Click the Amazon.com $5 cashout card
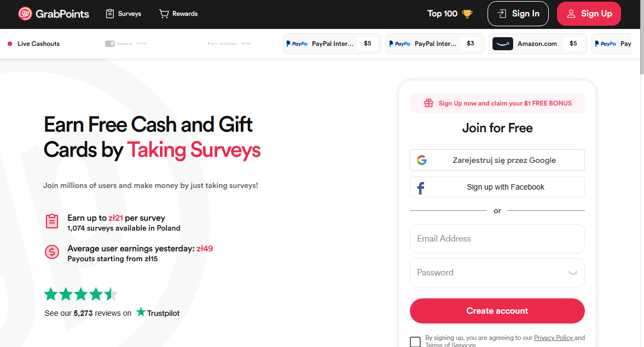The image size is (644, 347). coord(537,44)
